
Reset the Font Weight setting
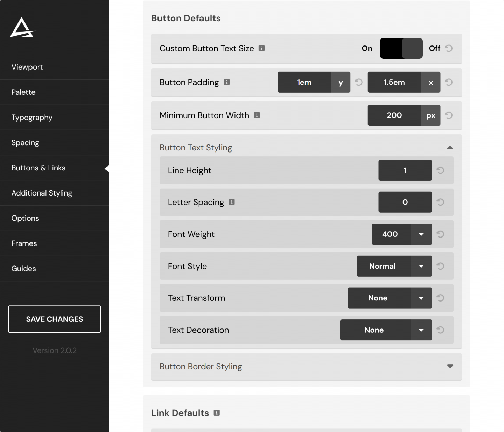440,234
